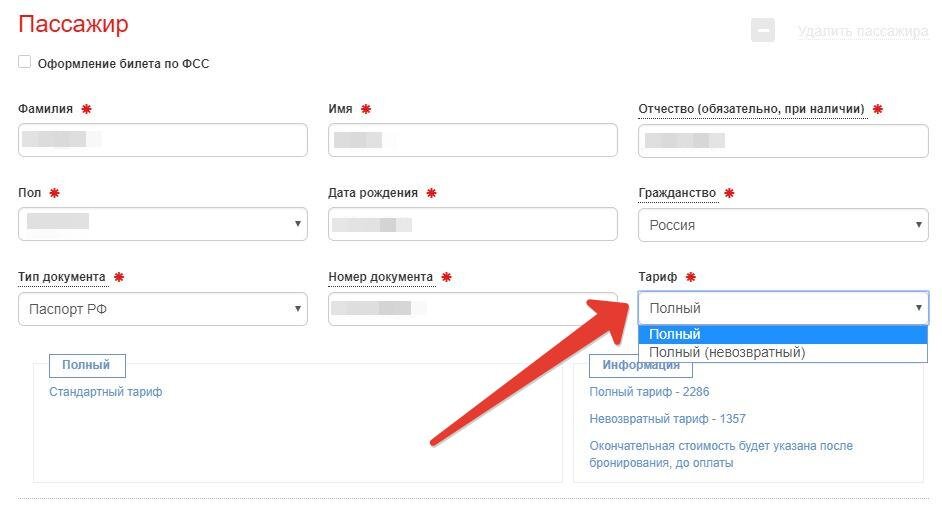Click the Удалить пассажира link
Screen dimensions: 942x506
[863, 31]
